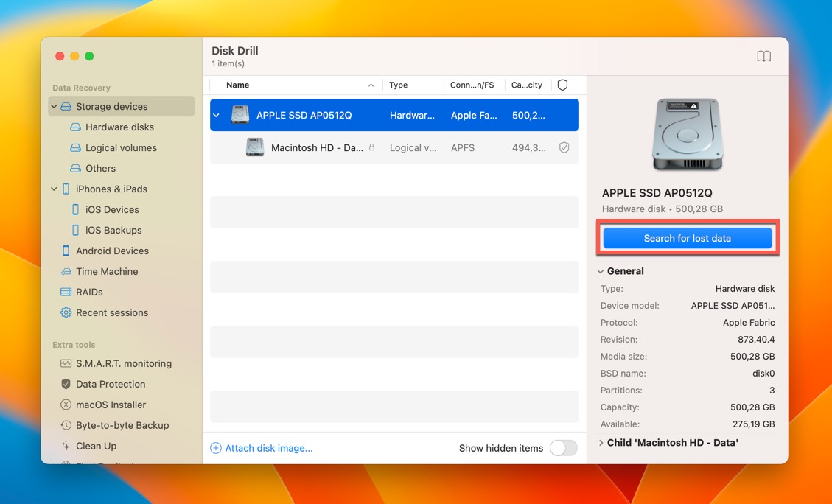Image resolution: width=832 pixels, height=504 pixels.
Task: Click the iOS Backups phone icon
Action: pos(75,230)
